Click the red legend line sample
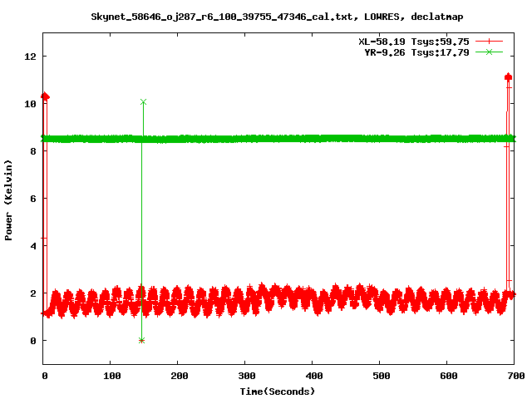The width and height of the screenshot is (532, 399). click(x=489, y=42)
